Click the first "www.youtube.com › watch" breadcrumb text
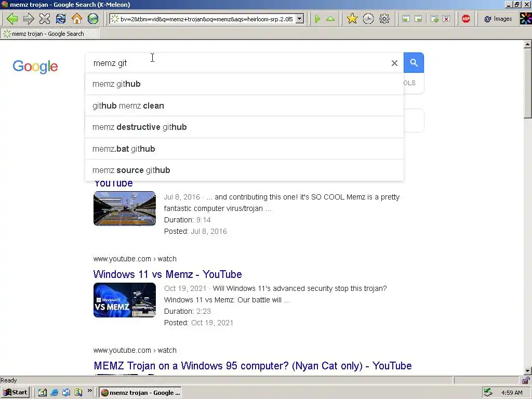 [135, 259]
